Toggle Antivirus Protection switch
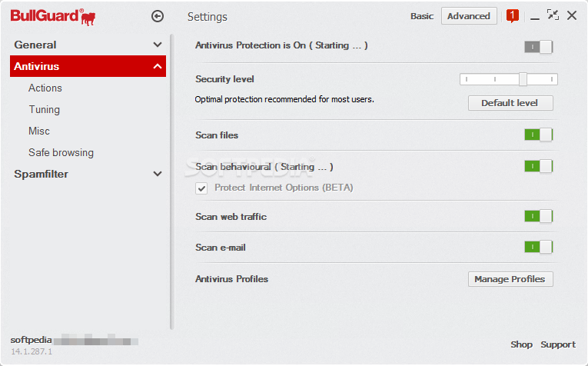Viewport: 588px width, 366px height. [539, 47]
